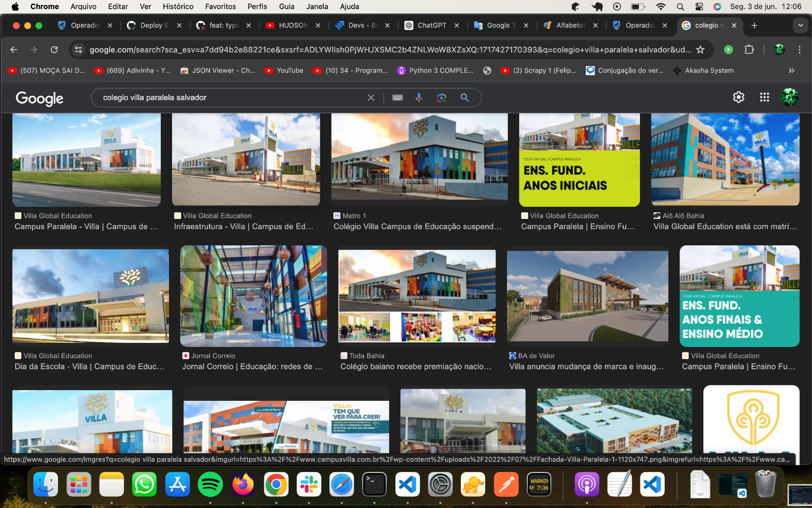812x508 pixels.
Task: Click the magnifying glass search button
Action: (464, 98)
